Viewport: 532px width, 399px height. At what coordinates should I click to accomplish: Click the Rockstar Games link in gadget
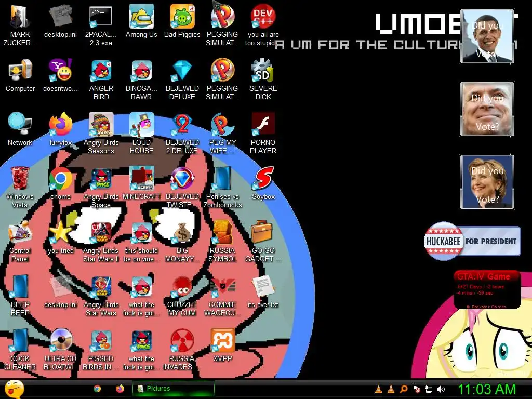[x=486, y=307]
